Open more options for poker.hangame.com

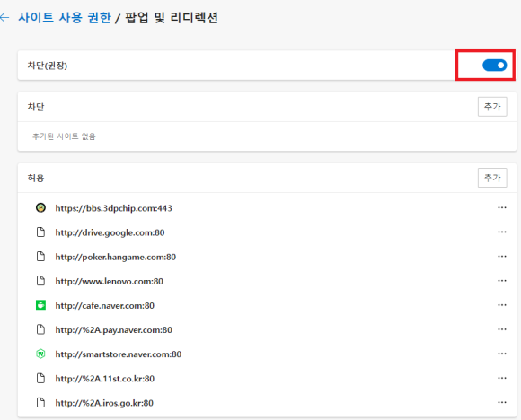click(x=502, y=257)
